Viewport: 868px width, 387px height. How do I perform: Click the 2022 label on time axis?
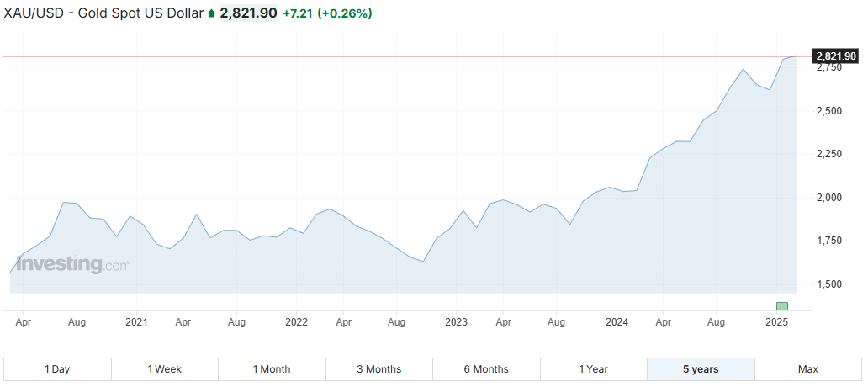click(296, 321)
